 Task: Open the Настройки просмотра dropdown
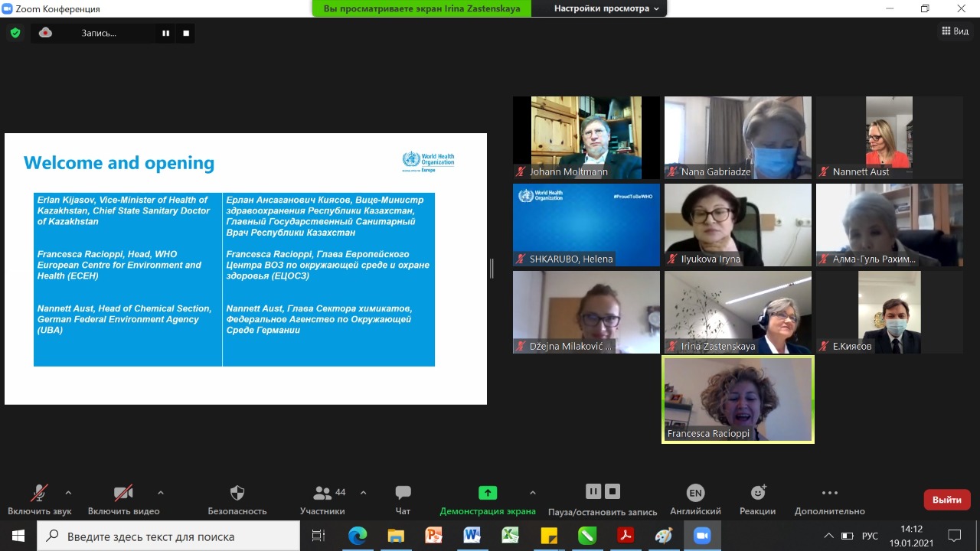tap(606, 8)
